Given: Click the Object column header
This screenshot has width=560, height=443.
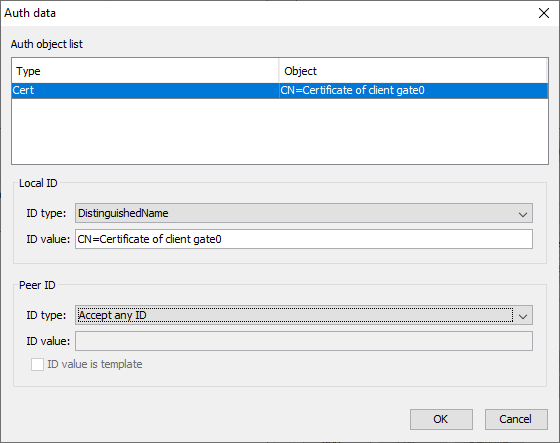Looking at the screenshot, I should point(413,71).
